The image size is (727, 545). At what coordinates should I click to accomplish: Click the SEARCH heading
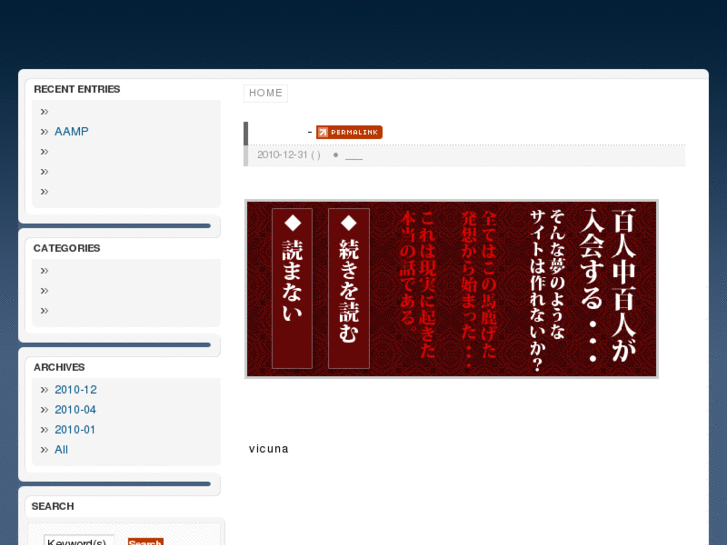click(53, 506)
